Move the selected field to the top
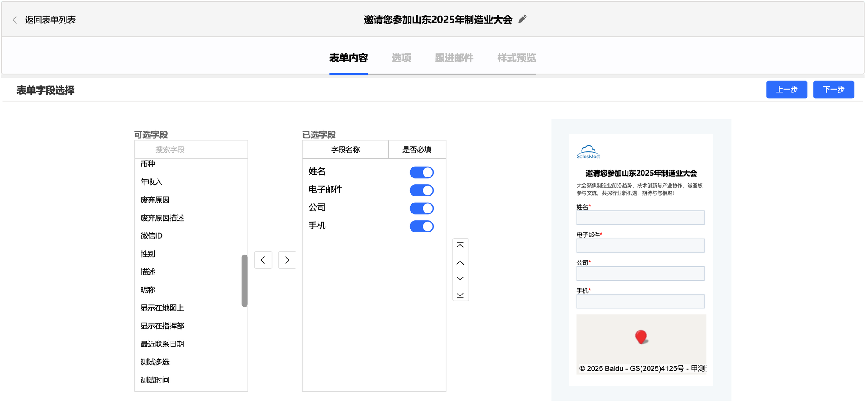 pyautogui.click(x=460, y=247)
